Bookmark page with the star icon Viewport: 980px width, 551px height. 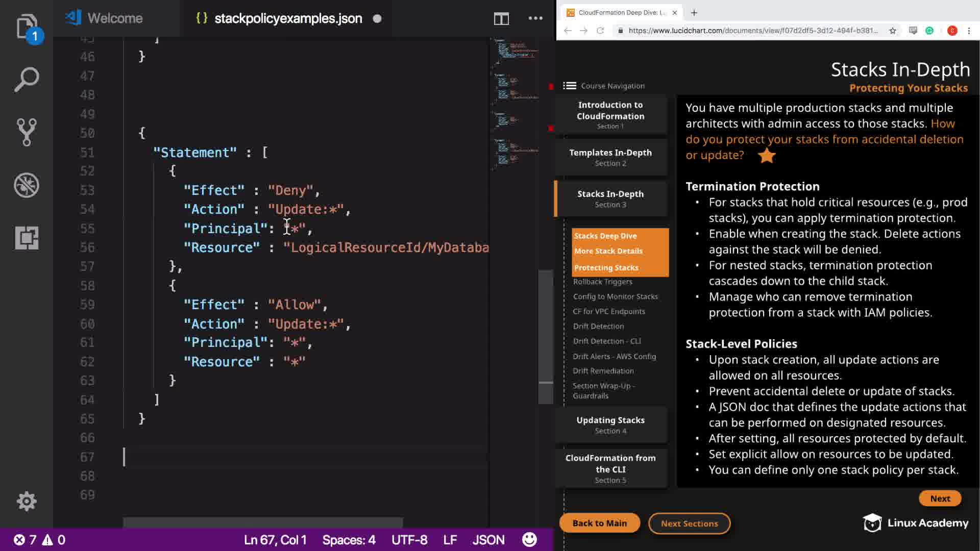coord(892,31)
